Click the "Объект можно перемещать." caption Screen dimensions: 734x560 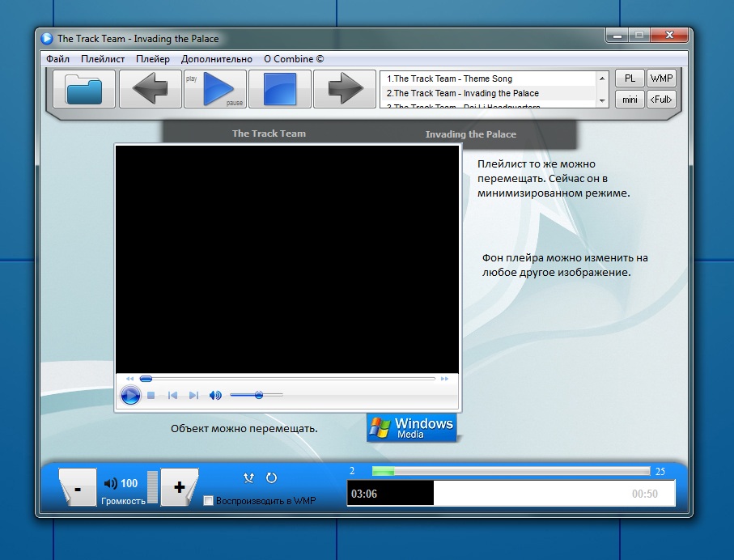[244, 428]
